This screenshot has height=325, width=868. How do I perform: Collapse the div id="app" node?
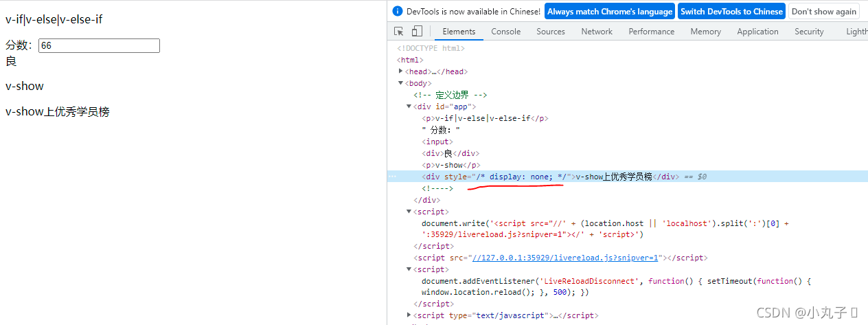[409, 107]
